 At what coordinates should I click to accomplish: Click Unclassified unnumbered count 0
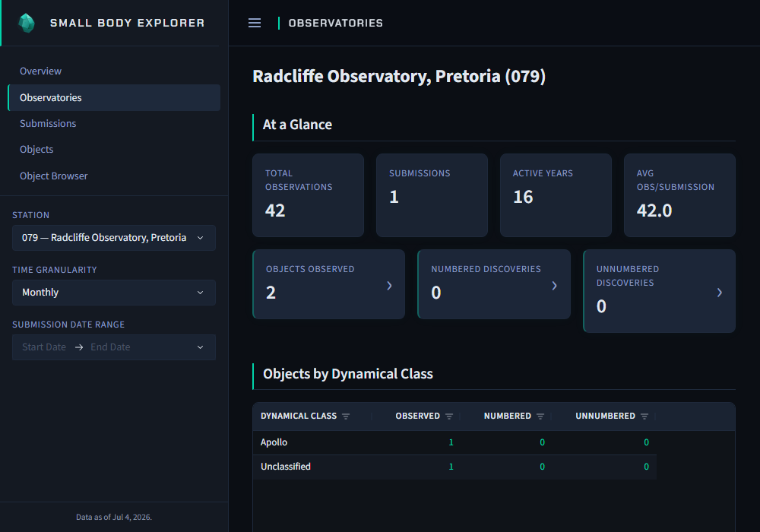pyautogui.click(x=646, y=466)
